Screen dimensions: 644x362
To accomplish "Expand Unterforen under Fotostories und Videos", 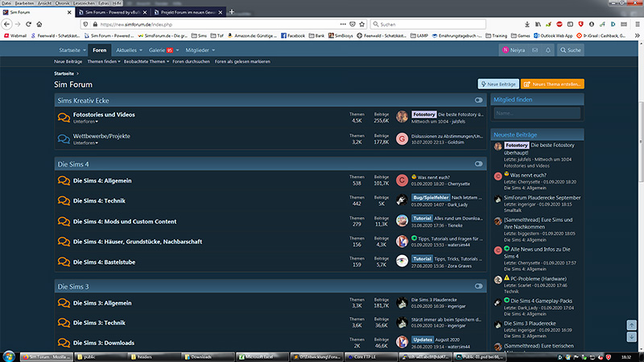I will click(85, 122).
